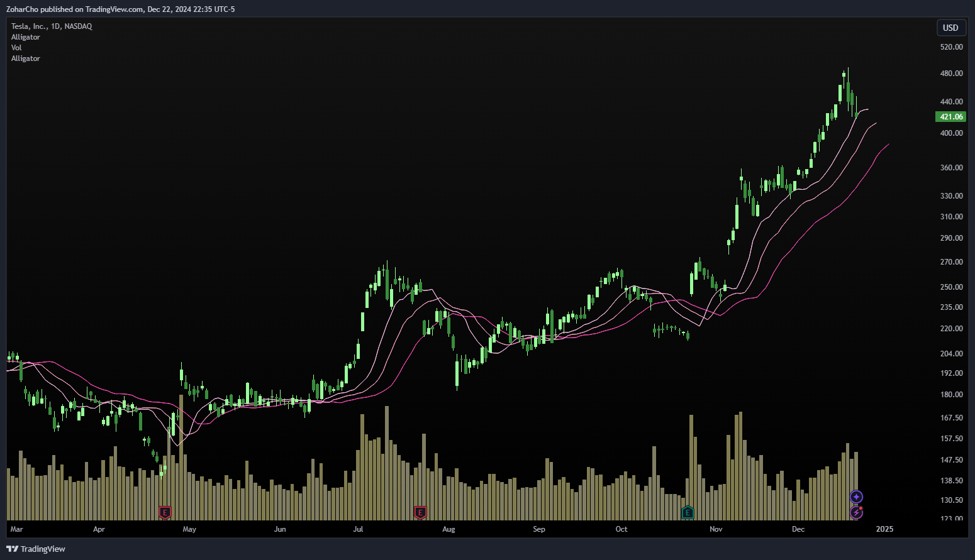The image size is (975, 560).
Task: Select the Alligator label beneath the Vol label
Action: tap(26, 58)
